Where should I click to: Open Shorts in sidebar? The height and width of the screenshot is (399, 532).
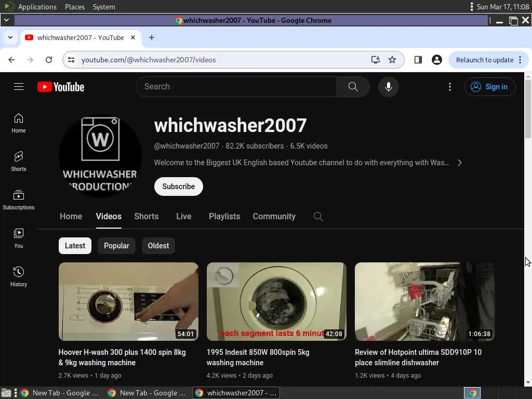tap(19, 162)
